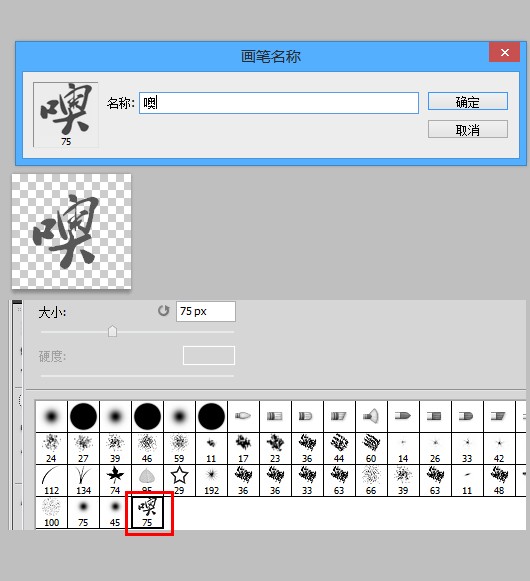The height and width of the screenshot is (581, 530).
Task: Select the custom 嗅 brush preset 75
Action: 147,512
